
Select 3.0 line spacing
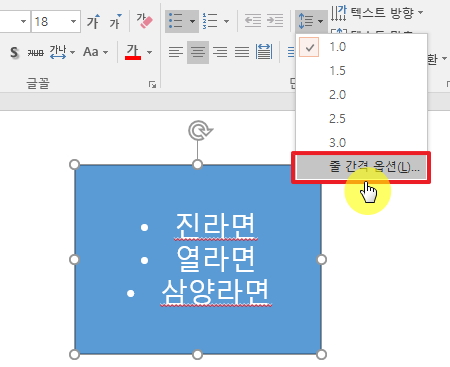(361, 142)
